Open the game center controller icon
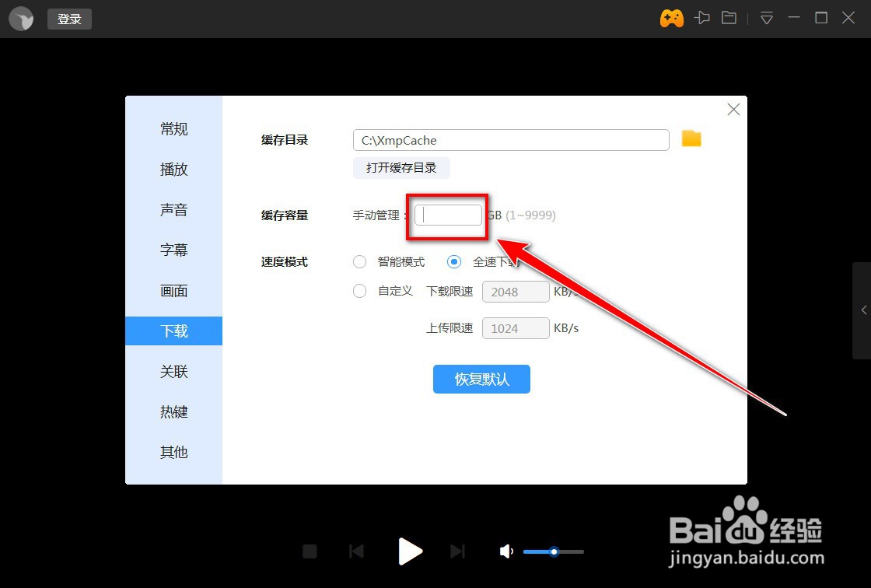 [x=670, y=17]
